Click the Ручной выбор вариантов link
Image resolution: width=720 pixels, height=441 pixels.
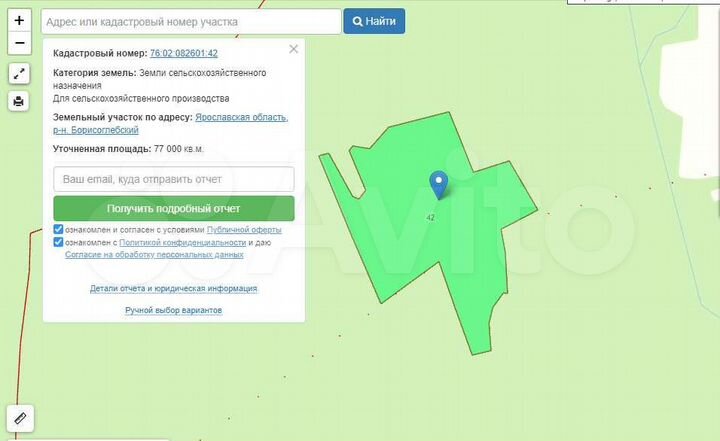[x=173, y=310]
